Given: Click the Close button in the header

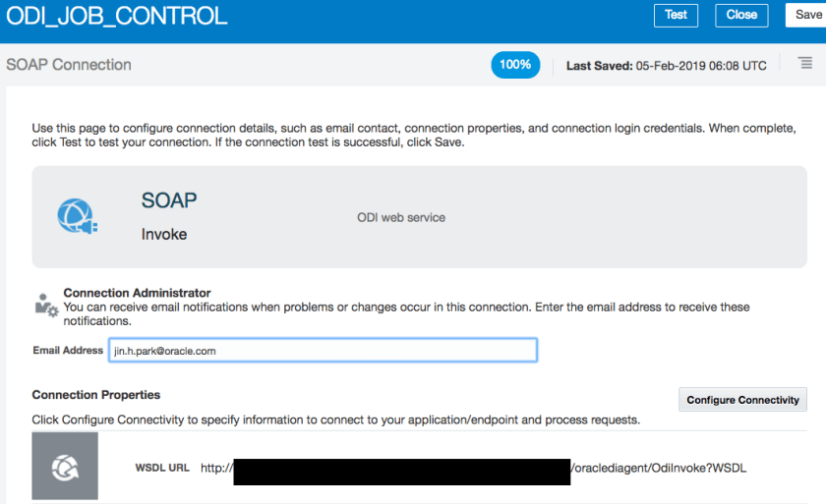Looking at the screenshot, I should pyautogui.click(x=741, y=15).
